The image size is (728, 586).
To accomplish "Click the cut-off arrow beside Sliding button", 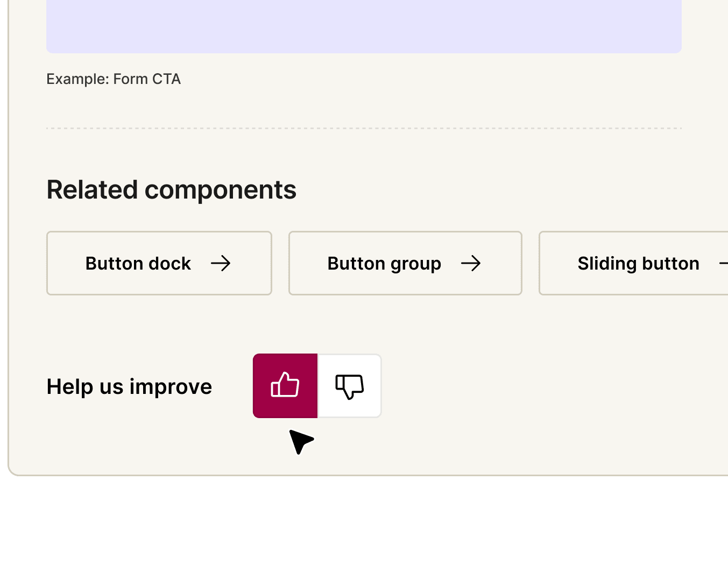I will 723,263.
